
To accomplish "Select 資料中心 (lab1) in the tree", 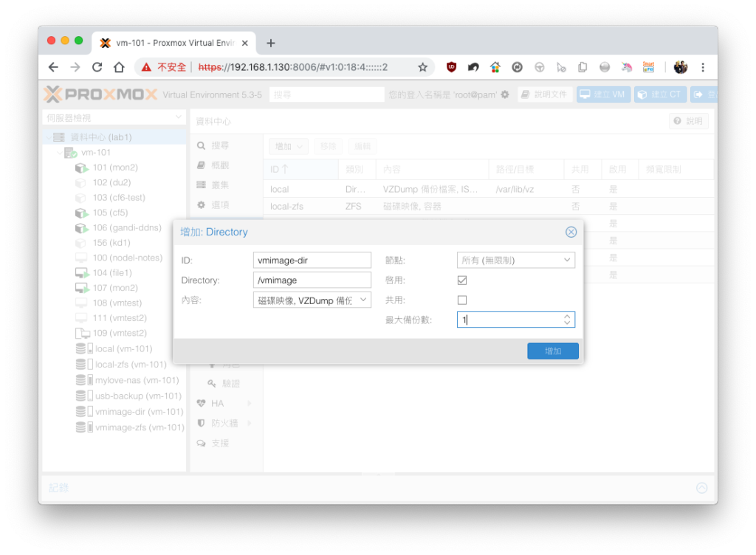I will coord(100,137).
